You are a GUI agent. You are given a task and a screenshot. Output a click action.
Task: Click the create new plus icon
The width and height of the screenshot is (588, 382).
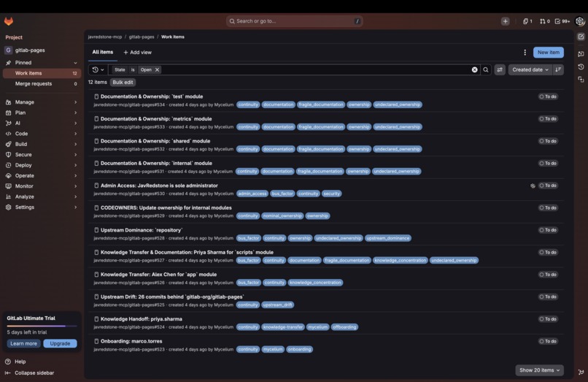505,21
